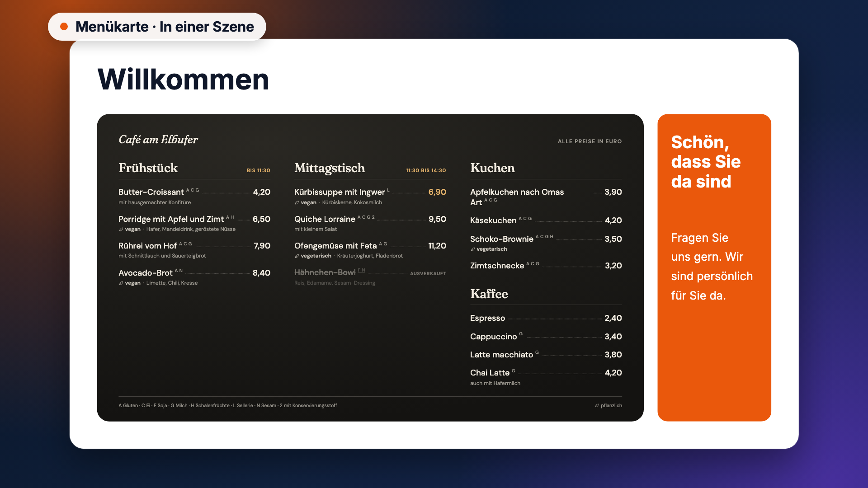Select the Frühstück section heading
This screenshot has height=488, width=868.
[x=148, y=168]
